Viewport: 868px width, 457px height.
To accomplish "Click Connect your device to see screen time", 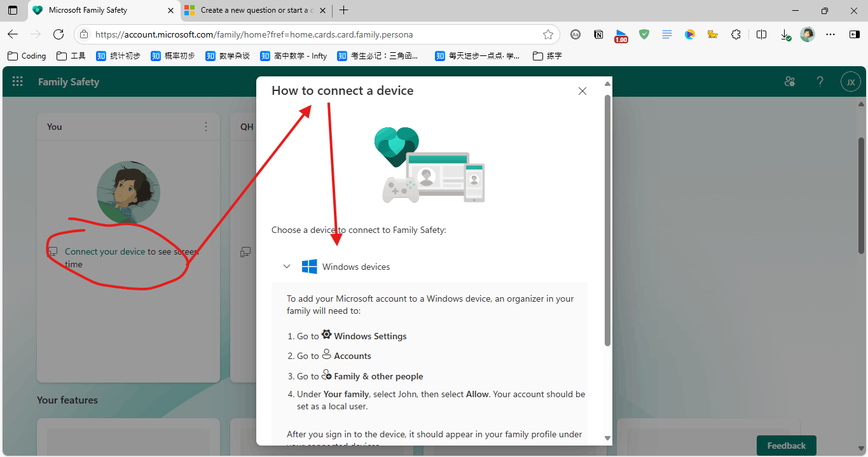I will (x=132, y=258).
